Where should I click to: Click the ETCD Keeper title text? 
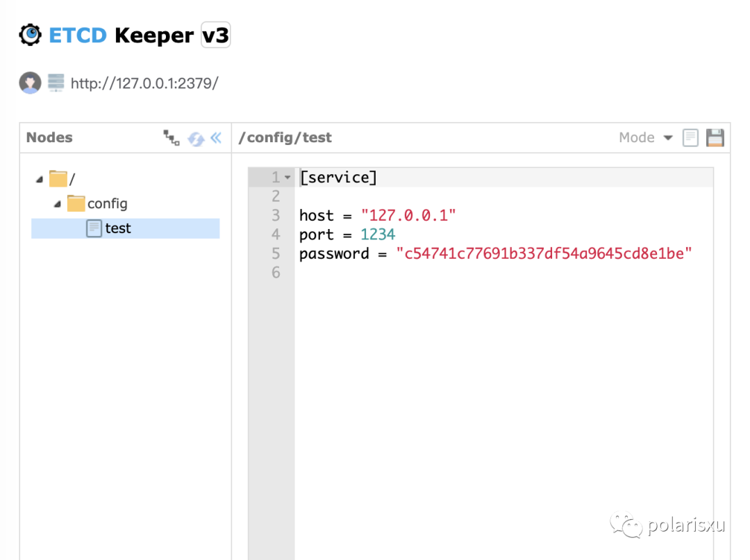122,35
